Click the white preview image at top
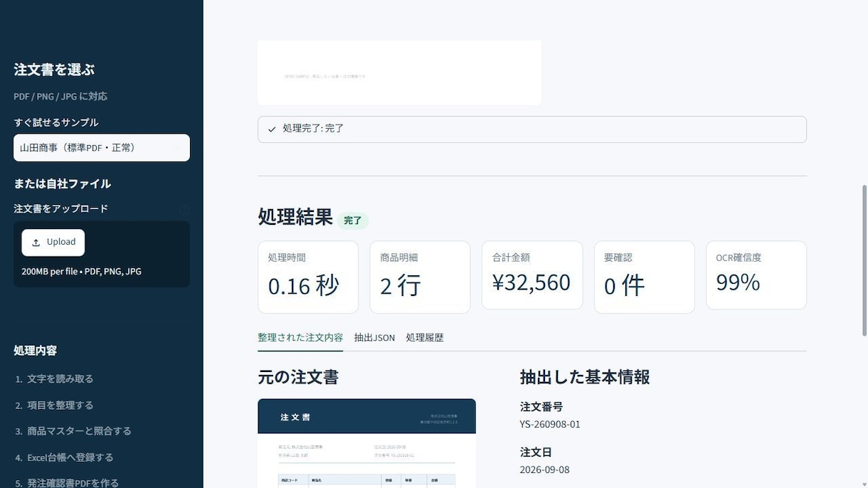This screenshot has height=488, width=868. [399, 73]
